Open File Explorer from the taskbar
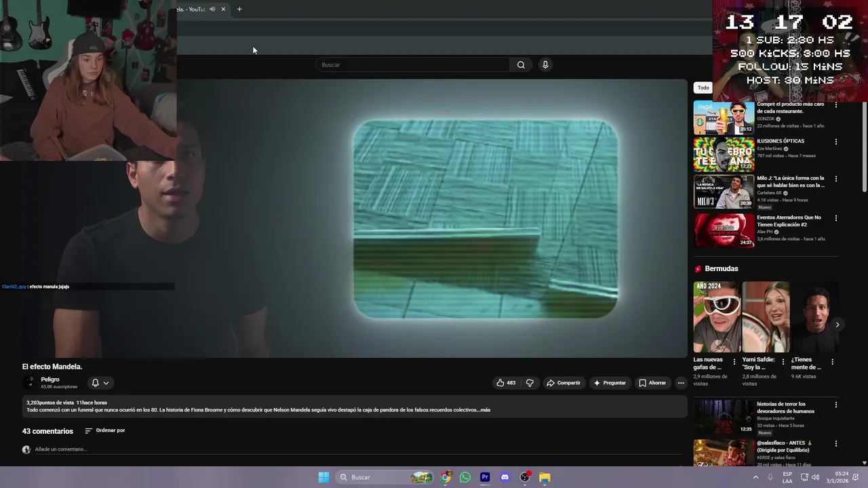 point(545,477)
